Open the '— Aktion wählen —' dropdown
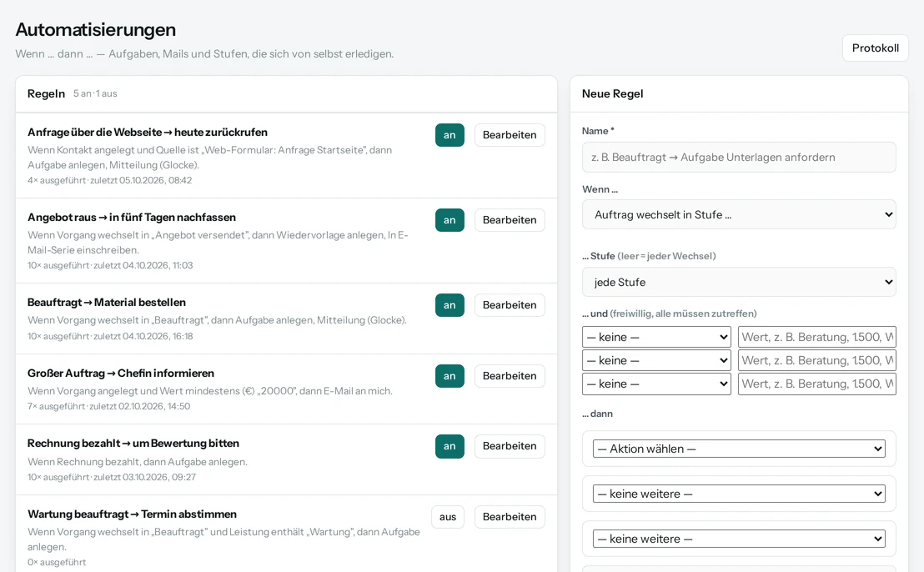 [739, 449]
